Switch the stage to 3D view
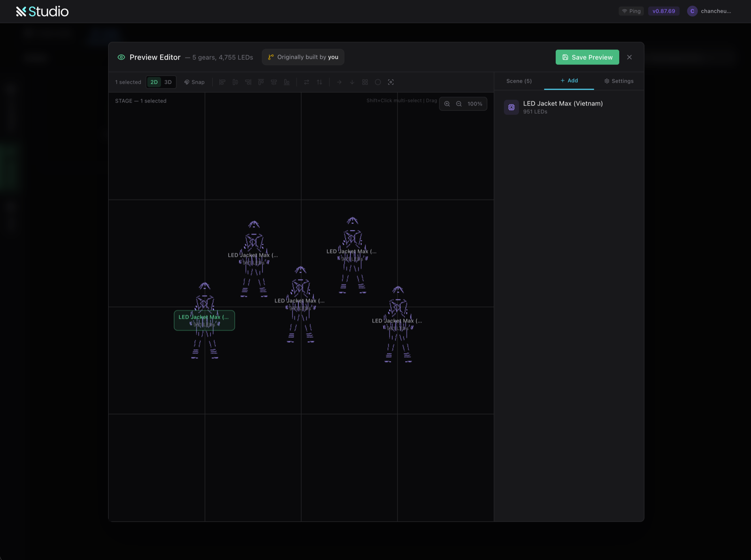The image size is (751, 560). pos(168,82)
